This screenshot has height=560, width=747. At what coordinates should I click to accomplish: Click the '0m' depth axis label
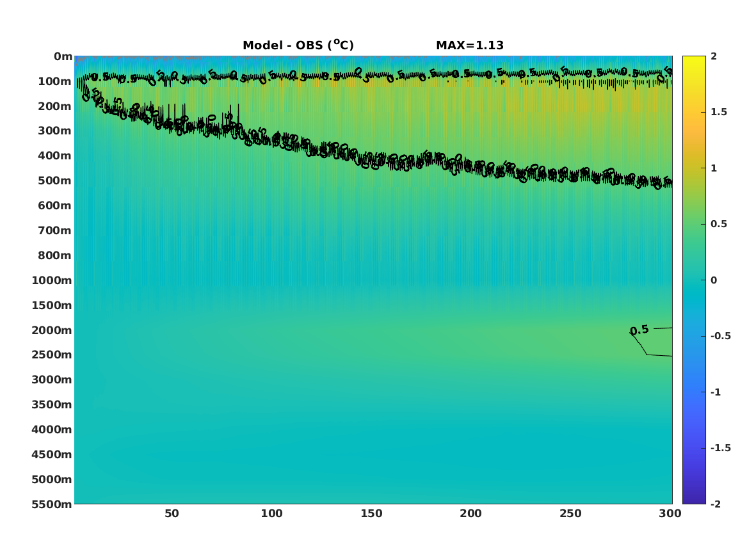point(63,57)
